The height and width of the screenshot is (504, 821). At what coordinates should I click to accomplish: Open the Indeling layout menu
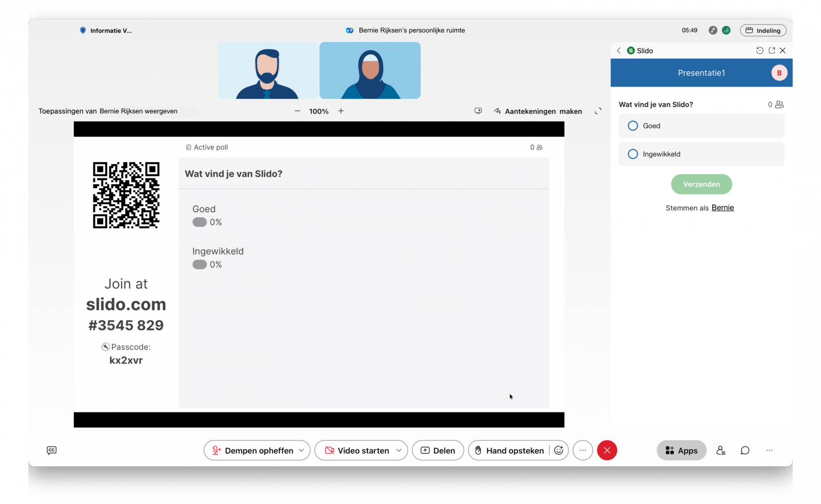(x=763, y=30)
